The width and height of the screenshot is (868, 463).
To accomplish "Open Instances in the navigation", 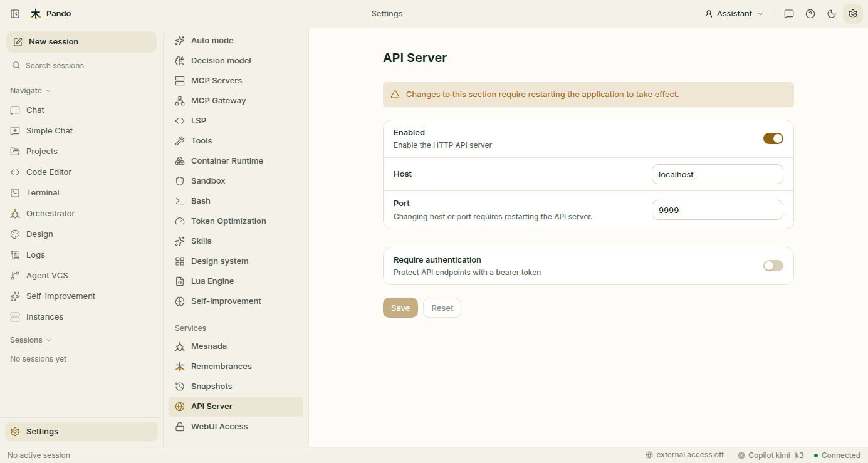I will (81, 317).
